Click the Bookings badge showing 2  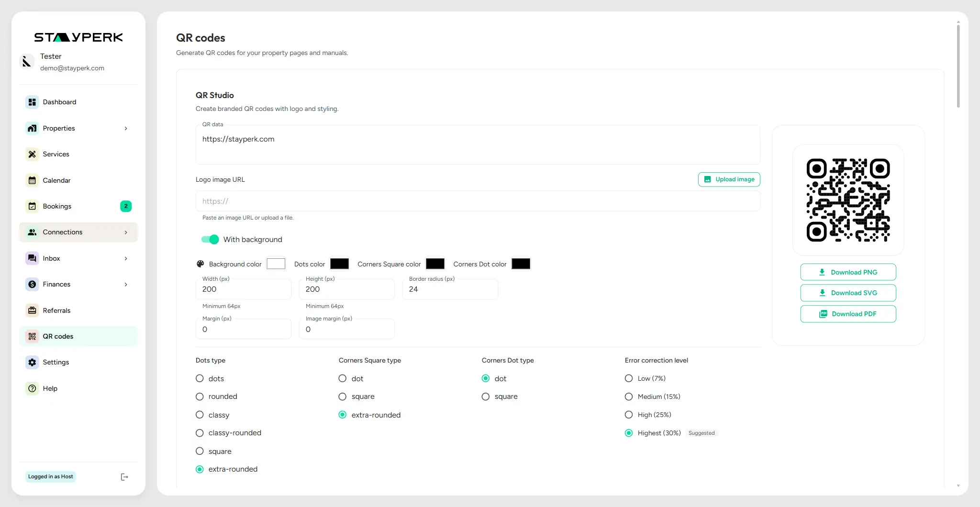[x=126, y=206]
